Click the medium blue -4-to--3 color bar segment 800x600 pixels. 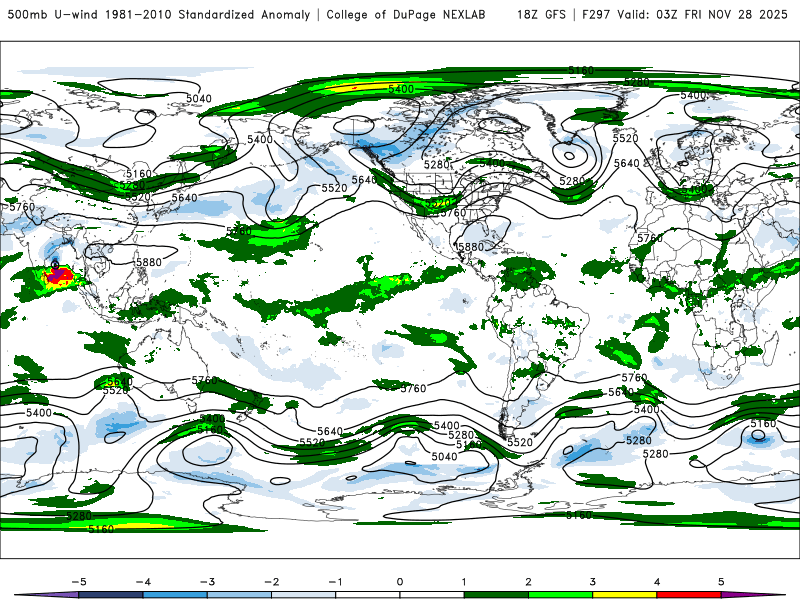[x=175, y=595]
